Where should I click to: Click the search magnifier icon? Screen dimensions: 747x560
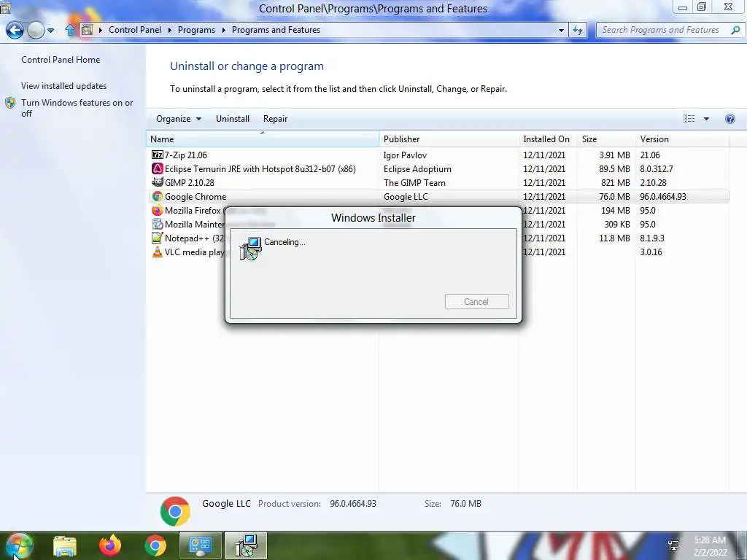pos(735,30)
